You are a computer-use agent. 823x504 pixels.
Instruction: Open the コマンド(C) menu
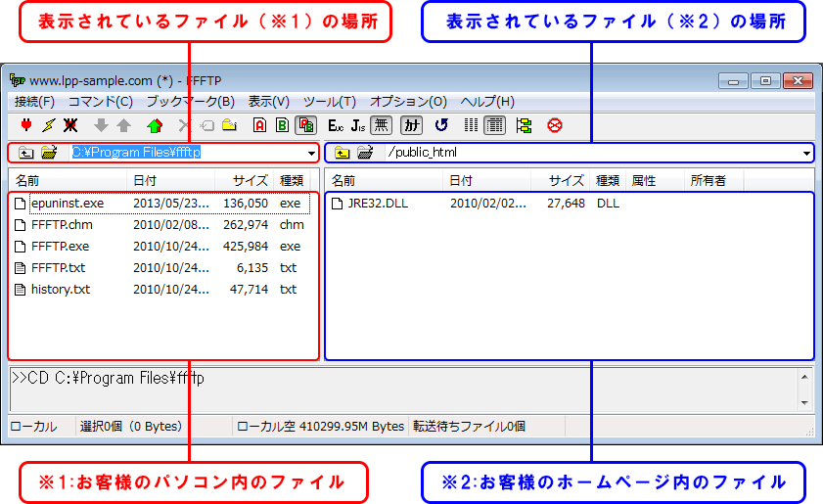[x=101, y=102]
